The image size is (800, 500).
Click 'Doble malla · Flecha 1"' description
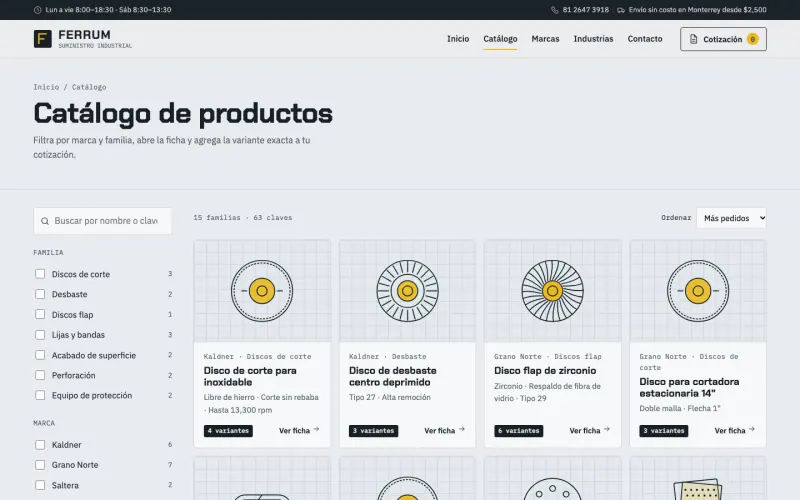680,408
